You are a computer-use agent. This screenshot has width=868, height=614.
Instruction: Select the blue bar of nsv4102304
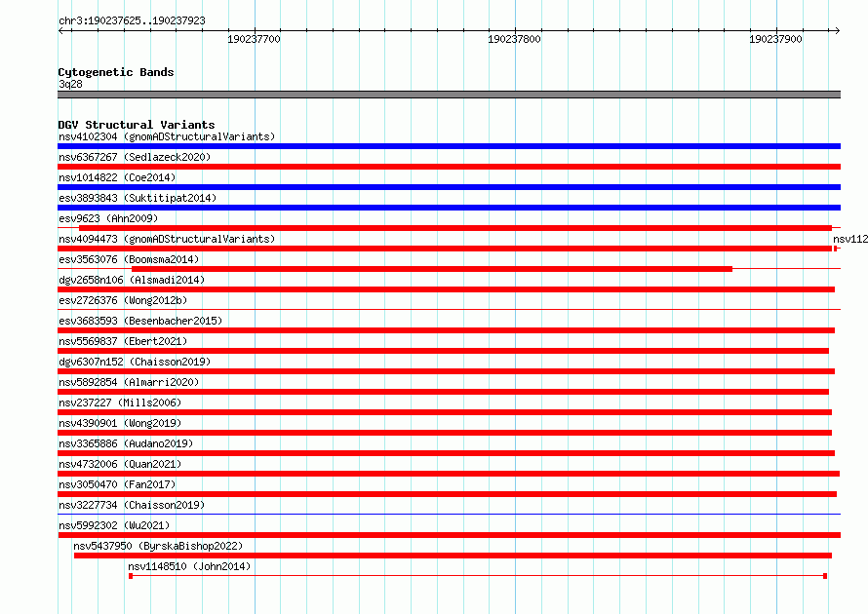click(449, 146)
